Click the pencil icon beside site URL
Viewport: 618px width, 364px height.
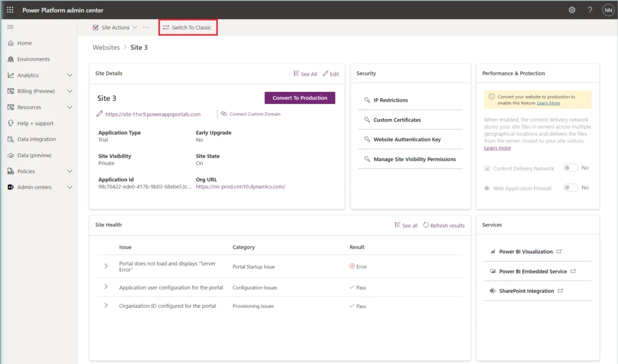(100, 114)
